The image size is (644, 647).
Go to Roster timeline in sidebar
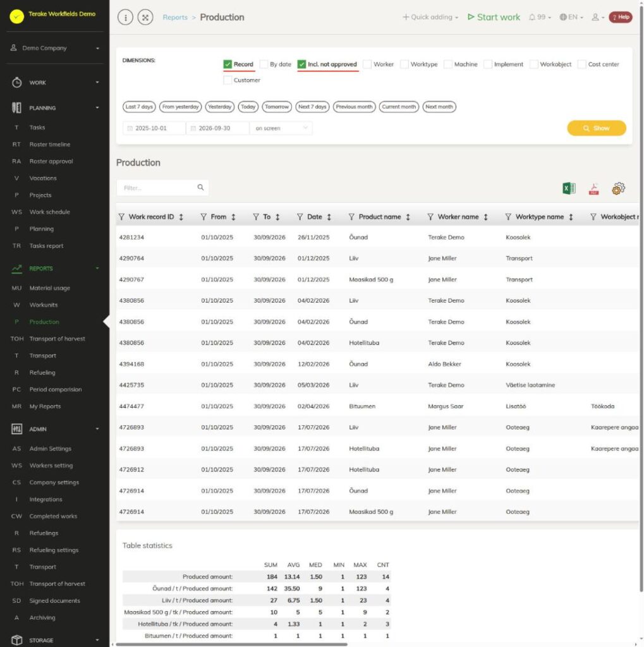(x=49, y=145)
